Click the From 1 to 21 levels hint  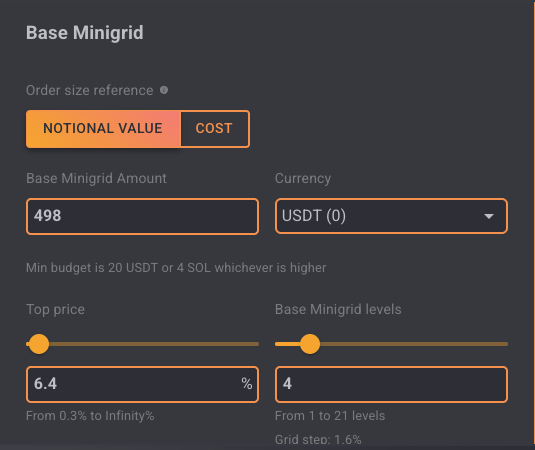pyautogui.click(x=330, y=416)
